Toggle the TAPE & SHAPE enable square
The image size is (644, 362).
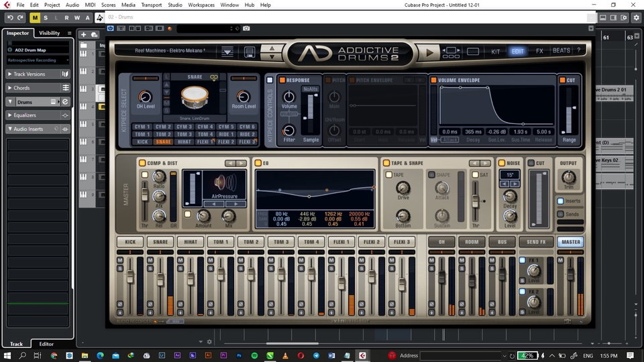[386, 163]
